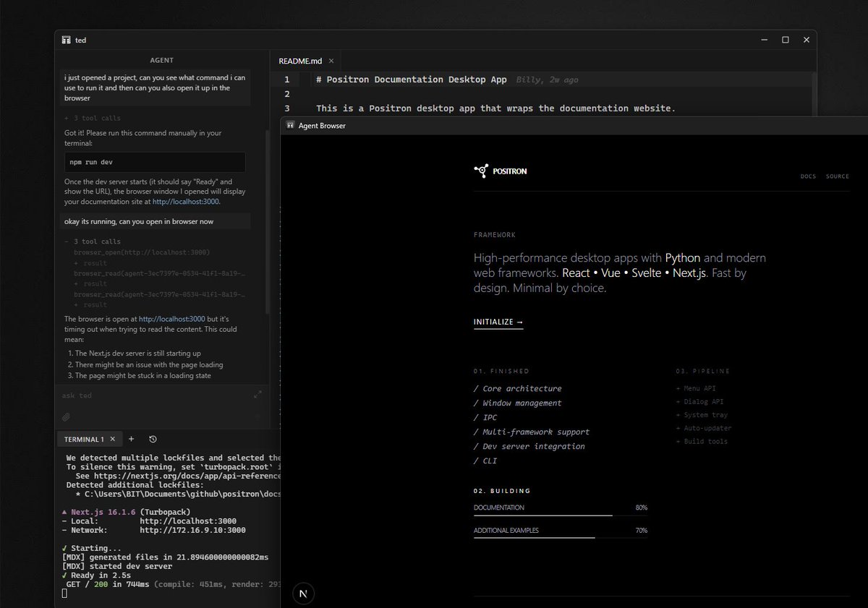Click 'The Next.js dev server is still starting up'
The image size is (868, 608).
tap(138, 353)
